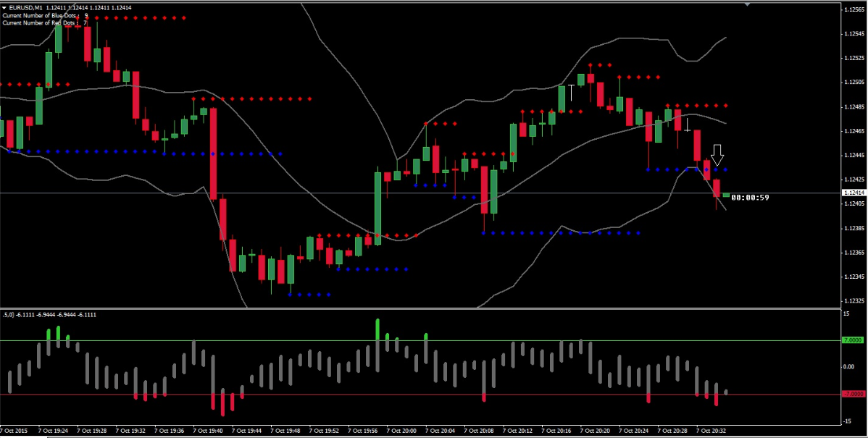Open the EURUSD,M1 chart menu triangle
The height and width of the screenshot is (438, 868).
click(x=4, y=8)
